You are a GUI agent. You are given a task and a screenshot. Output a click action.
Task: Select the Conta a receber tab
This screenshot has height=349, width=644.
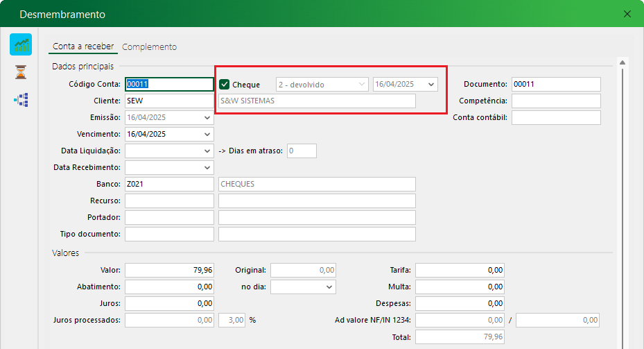coord(83,46)
